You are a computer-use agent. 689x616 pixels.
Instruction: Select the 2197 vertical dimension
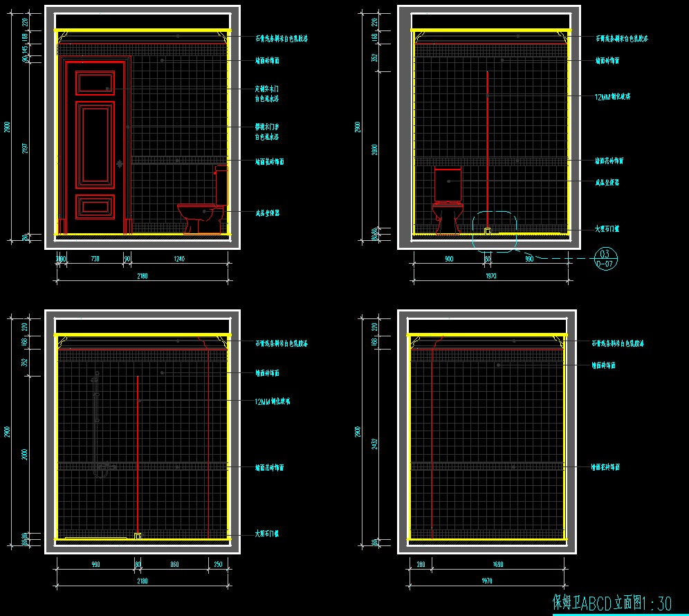25,149
